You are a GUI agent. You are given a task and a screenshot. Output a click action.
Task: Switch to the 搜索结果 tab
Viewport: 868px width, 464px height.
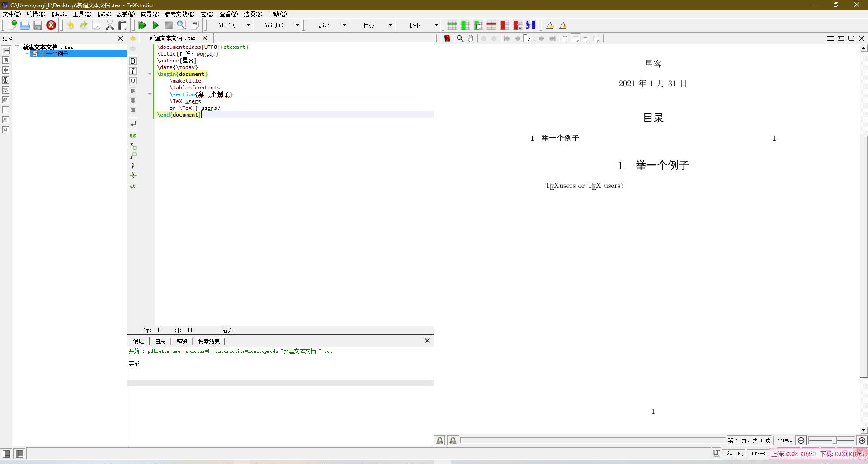[209, 342]
